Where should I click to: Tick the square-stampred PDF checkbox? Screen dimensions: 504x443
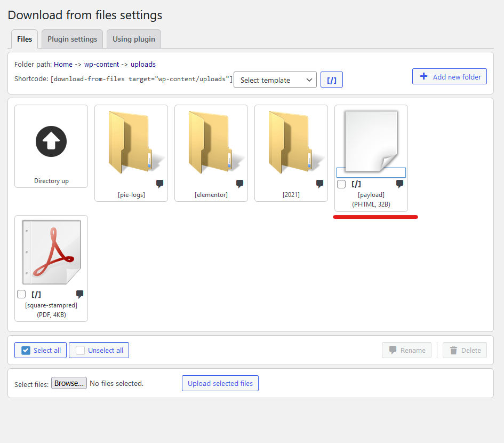21,294
